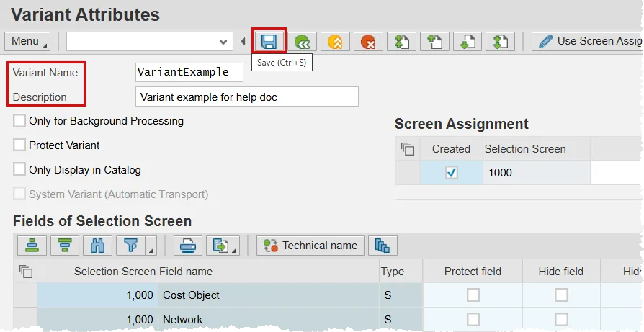Select the Cost Object field name cell
The width and height of the screenshot is (644, 332).
tap(269, 295)
